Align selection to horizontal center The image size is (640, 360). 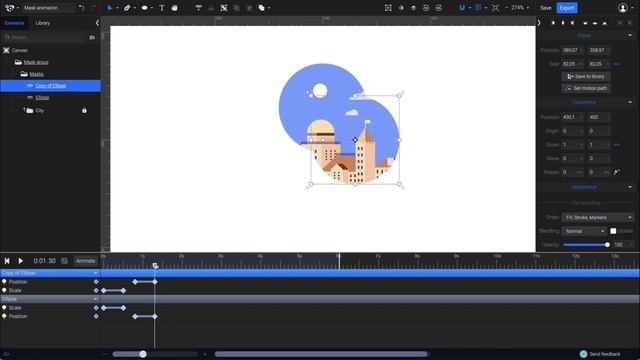pyautogui.click(x=563, y=23)
